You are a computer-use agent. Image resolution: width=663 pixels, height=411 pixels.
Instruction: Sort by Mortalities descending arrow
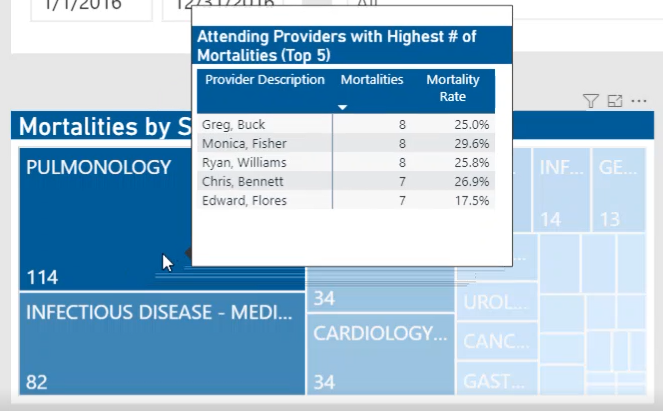click(342, 107)
